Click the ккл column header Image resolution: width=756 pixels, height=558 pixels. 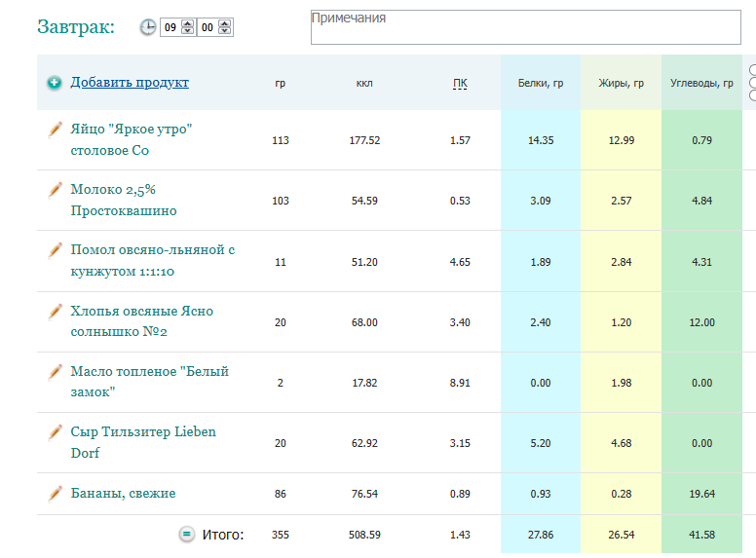point(364,84)
